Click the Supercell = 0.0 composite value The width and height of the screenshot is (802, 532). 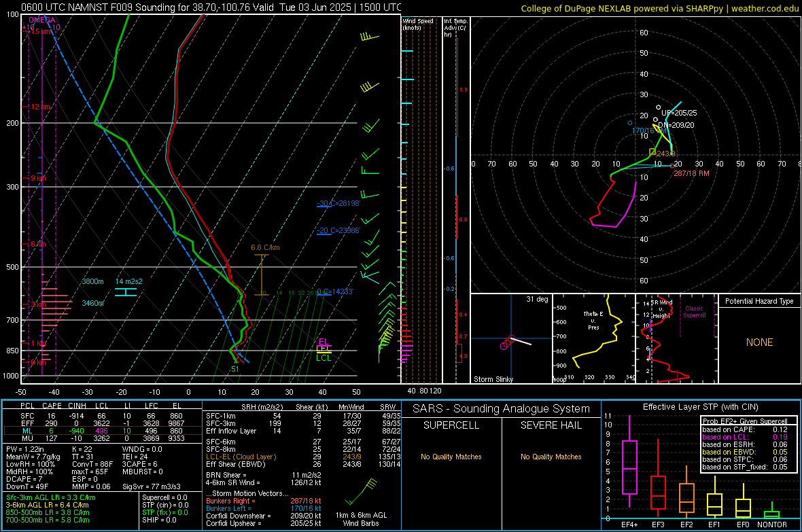pyautogui.click(x=164, y=497)
